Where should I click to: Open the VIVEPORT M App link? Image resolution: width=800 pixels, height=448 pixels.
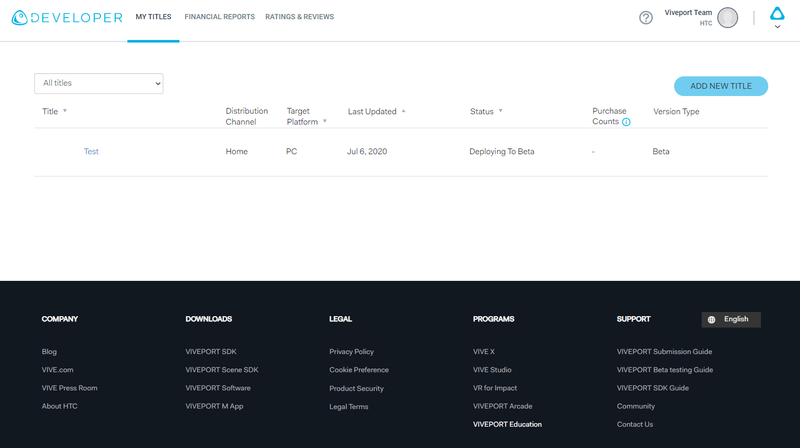click(214, 407)
